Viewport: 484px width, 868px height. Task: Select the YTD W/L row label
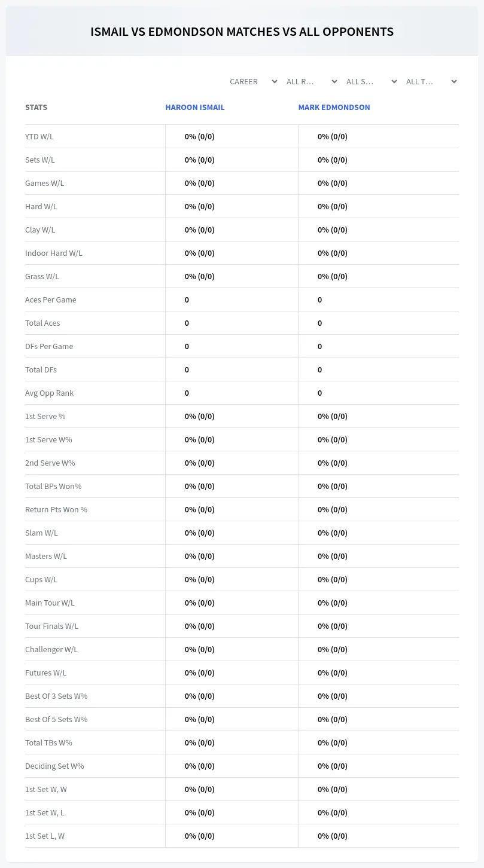point(39,136)
